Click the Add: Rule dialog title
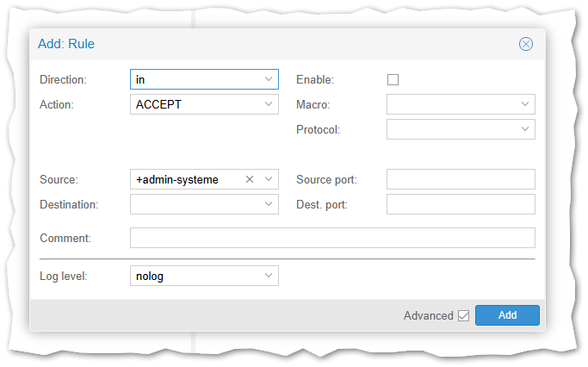The image size is (588, 367). click(x=66, y=44)
